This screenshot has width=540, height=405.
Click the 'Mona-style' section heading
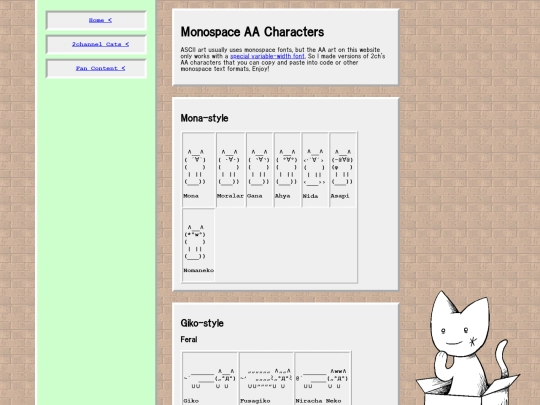tap(204, 118)
